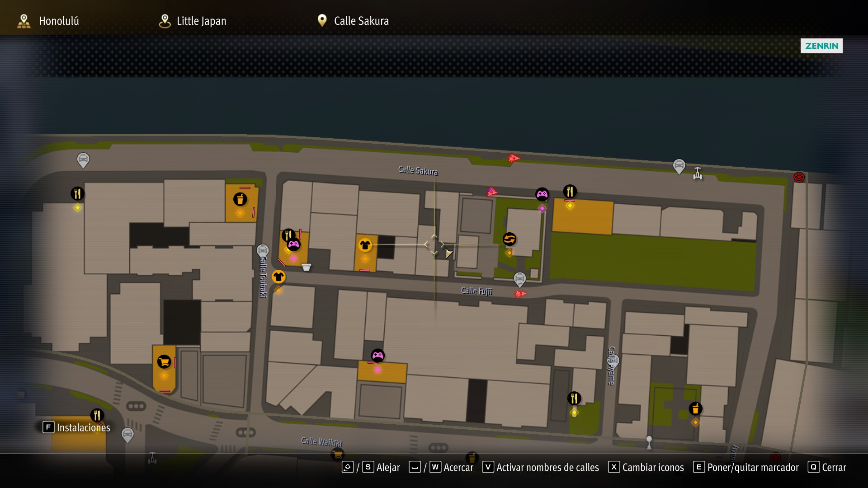Switch icon set using Cambiar iconos

click(646, 467)
